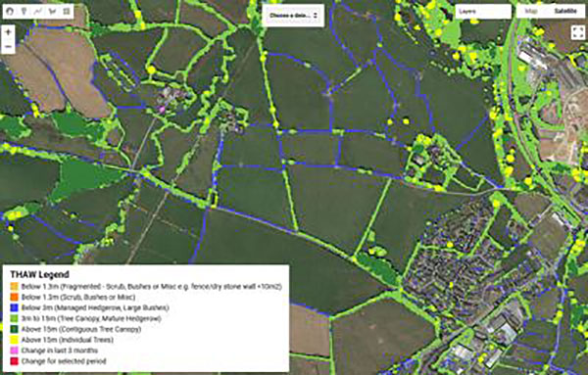Select the add marker point tool
Image resolution: width=588 pixels, height=375 pixels.
[x=24, y=12]
